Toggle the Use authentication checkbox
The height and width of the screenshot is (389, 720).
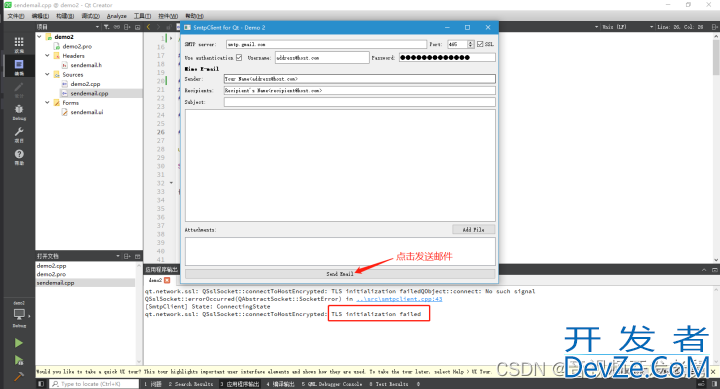pyautogui.click(x=239, y=57)
